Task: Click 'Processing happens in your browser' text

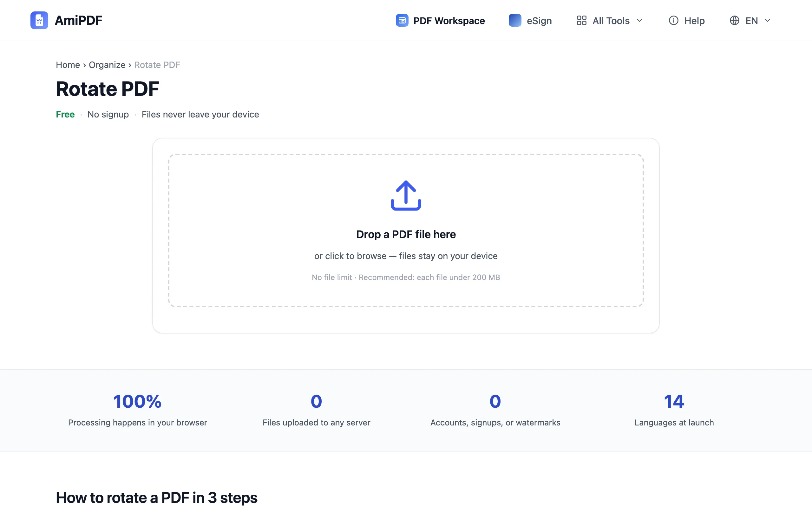Action: (x=138, y=423)
